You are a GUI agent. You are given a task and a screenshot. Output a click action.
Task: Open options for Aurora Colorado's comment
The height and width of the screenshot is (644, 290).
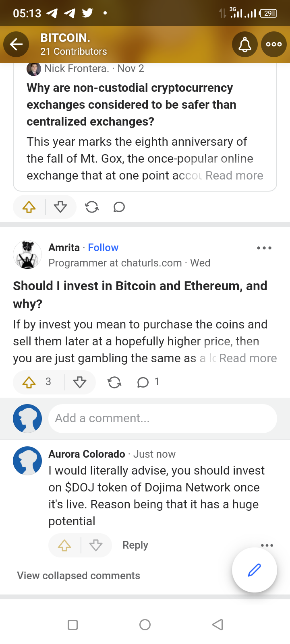(x=267, y=545)
